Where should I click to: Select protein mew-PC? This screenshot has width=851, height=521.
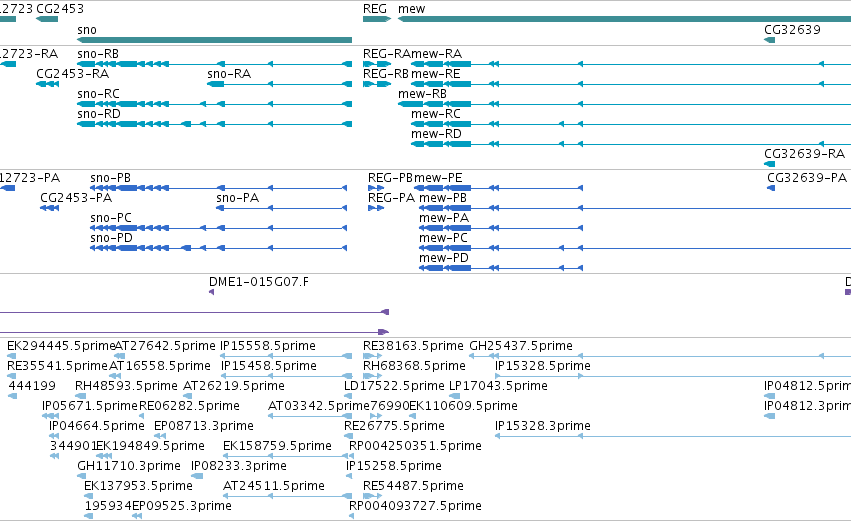[x=635, y=249]
